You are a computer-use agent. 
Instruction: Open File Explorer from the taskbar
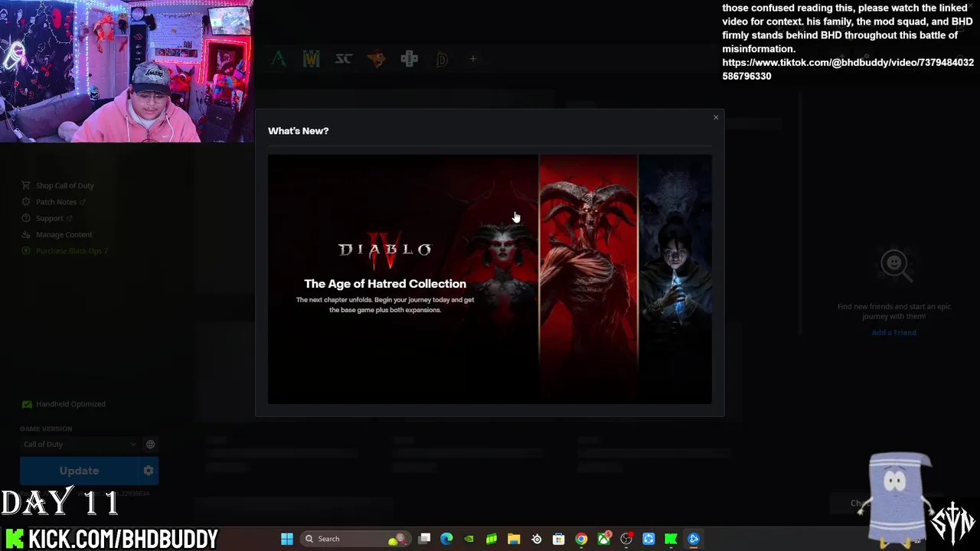(514, 539)
